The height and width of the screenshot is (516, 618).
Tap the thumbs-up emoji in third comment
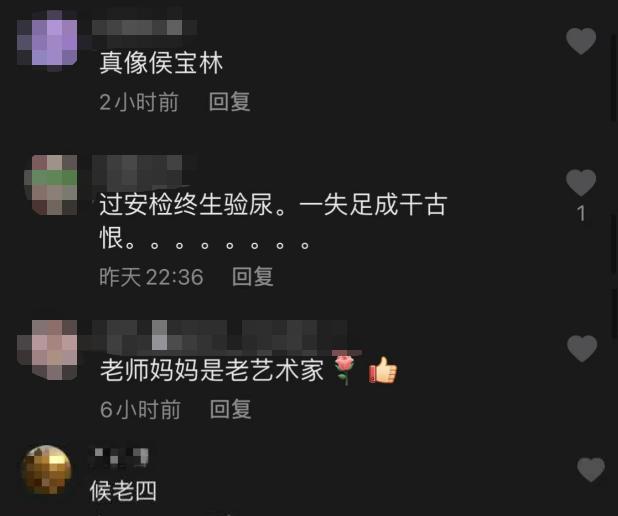[x=383, y=370]
